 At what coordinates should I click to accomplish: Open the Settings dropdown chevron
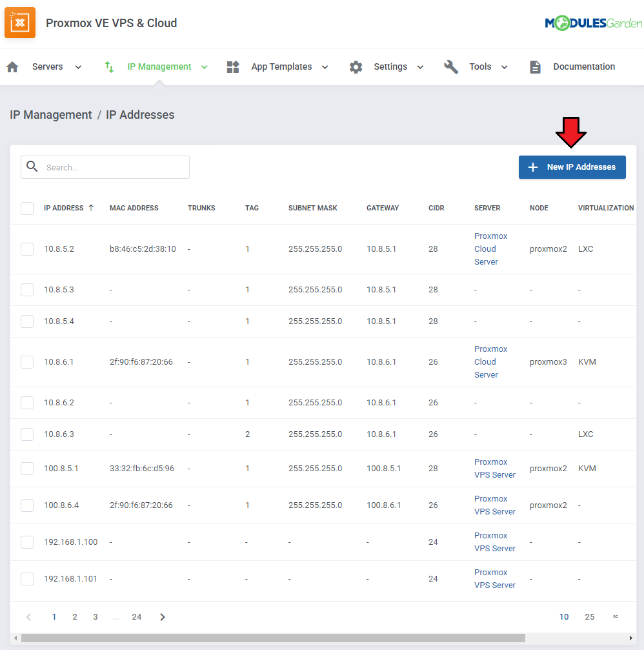(420, 67)
